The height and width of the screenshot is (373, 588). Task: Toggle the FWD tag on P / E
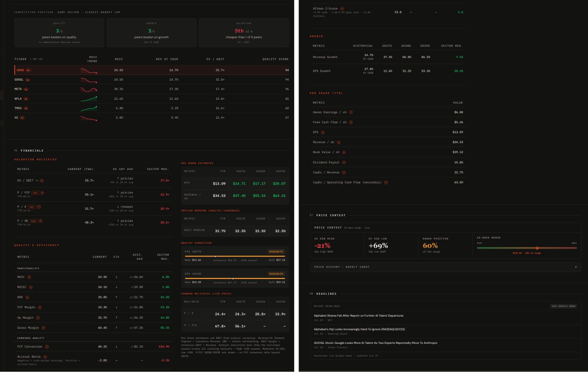[31, 207]
